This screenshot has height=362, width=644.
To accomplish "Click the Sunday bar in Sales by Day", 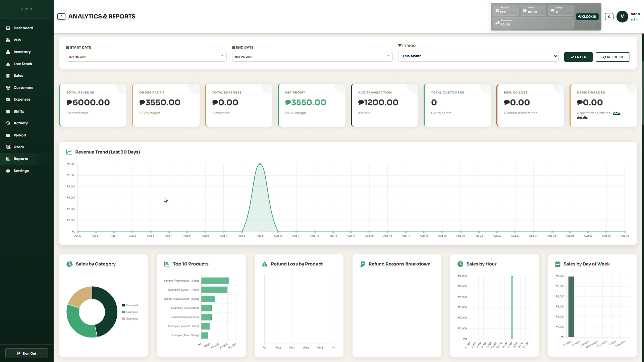I will 571,307.
